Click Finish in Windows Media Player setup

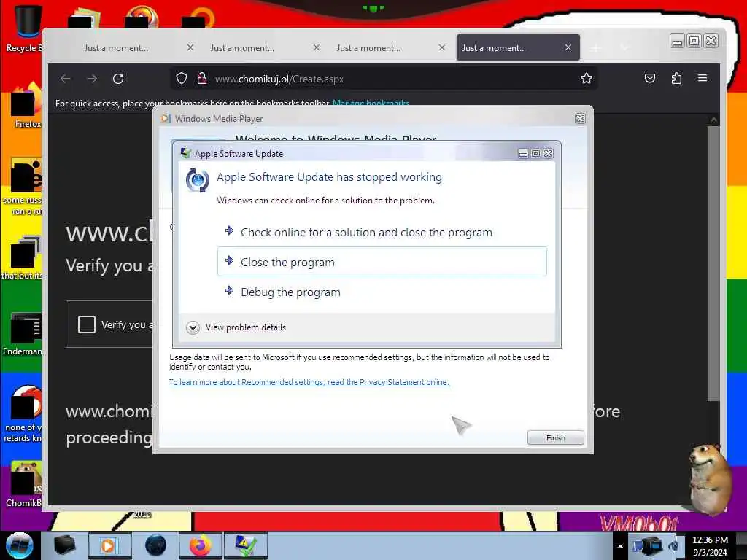coord(555,437)
